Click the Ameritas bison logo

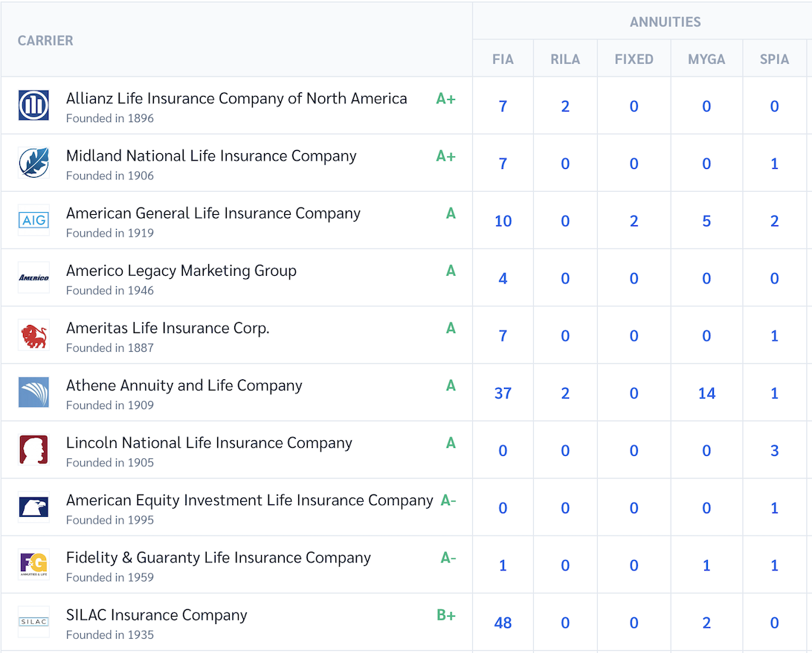(33, 335)
